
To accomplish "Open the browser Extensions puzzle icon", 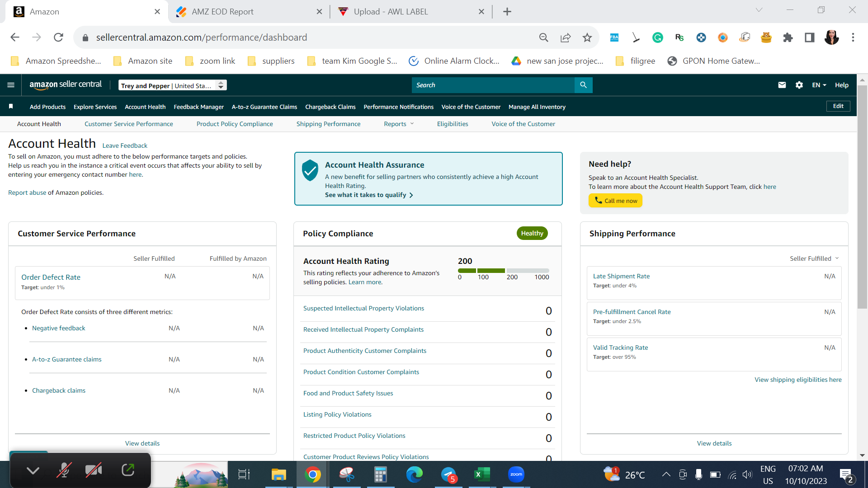I will (x=788, y=38).
